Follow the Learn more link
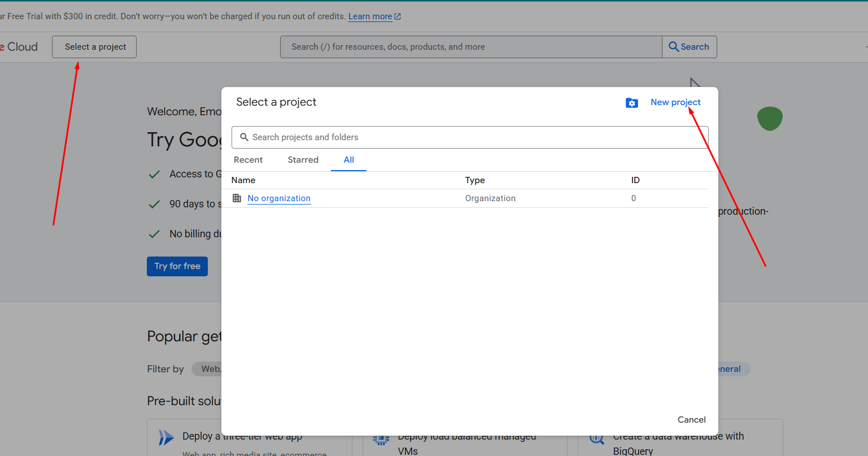This screenshot has width=868, height=456. [x=370, y=16]
